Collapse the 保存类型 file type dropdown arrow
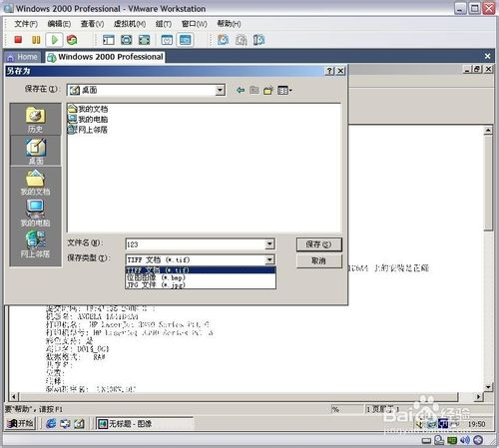Viewport: 499px width, 448px height. pyautogui.click(x=269, y=259)
